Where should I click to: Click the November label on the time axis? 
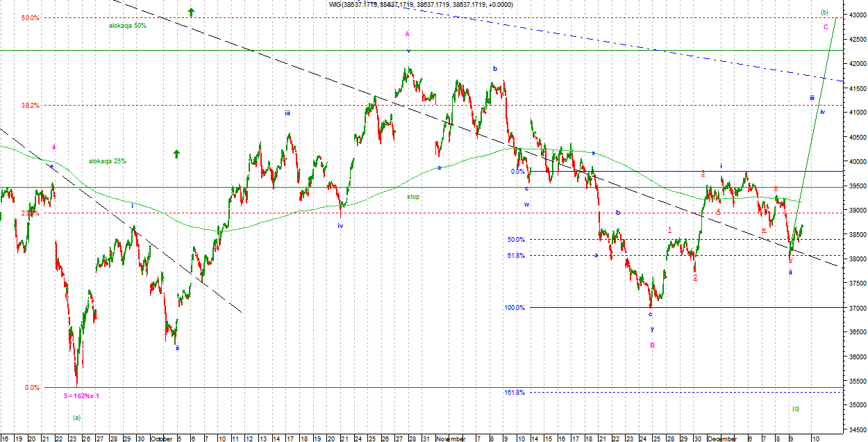pyautogui.click(x=451, y=439)
